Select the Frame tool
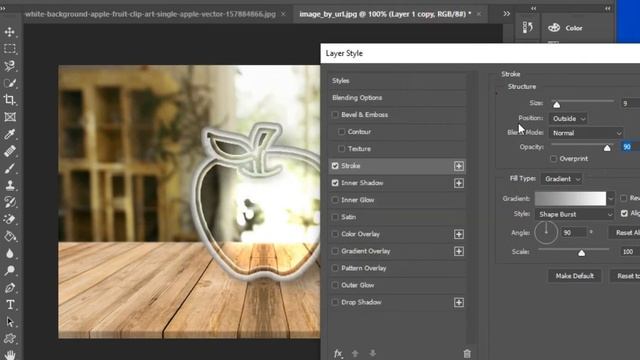The height and width of the screenshot is (360, 640). click(10, 117)
